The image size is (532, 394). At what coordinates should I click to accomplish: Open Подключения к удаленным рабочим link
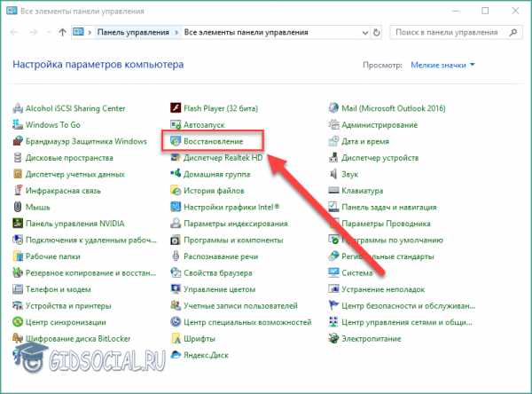click(91, 240)
